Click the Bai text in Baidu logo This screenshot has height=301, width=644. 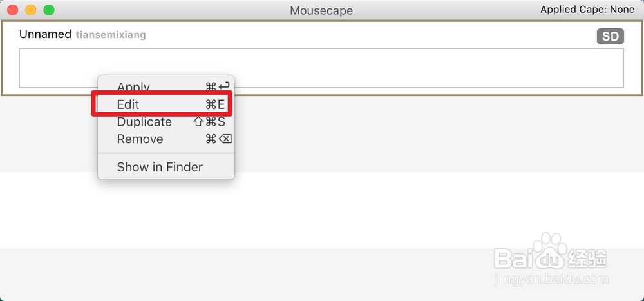(514, 258)
